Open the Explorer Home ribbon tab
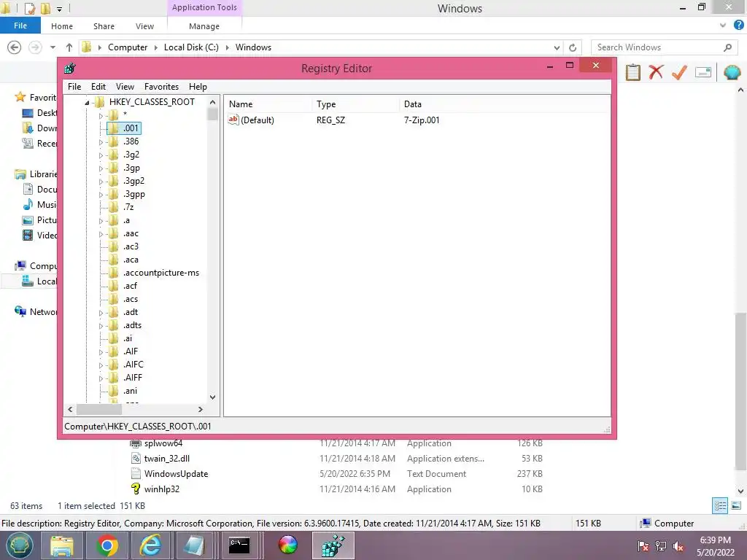Viewport: 747px width, 560px height. [x=62, y=26]
